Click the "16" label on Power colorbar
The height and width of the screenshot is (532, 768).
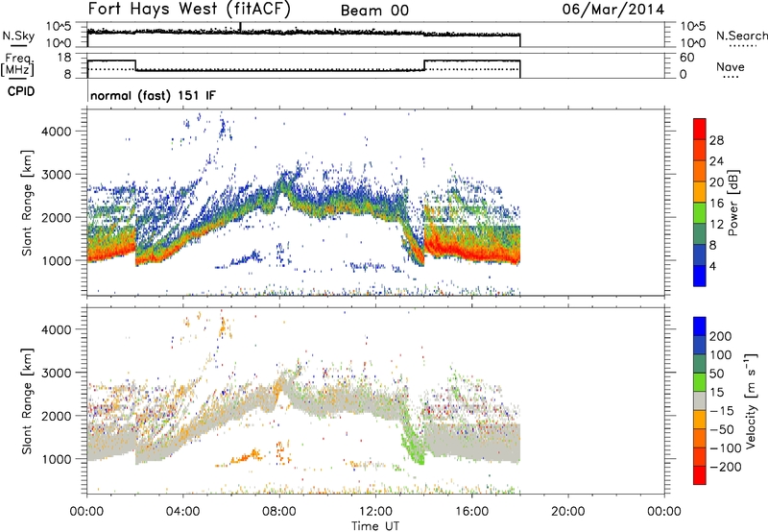coord(716,204)
